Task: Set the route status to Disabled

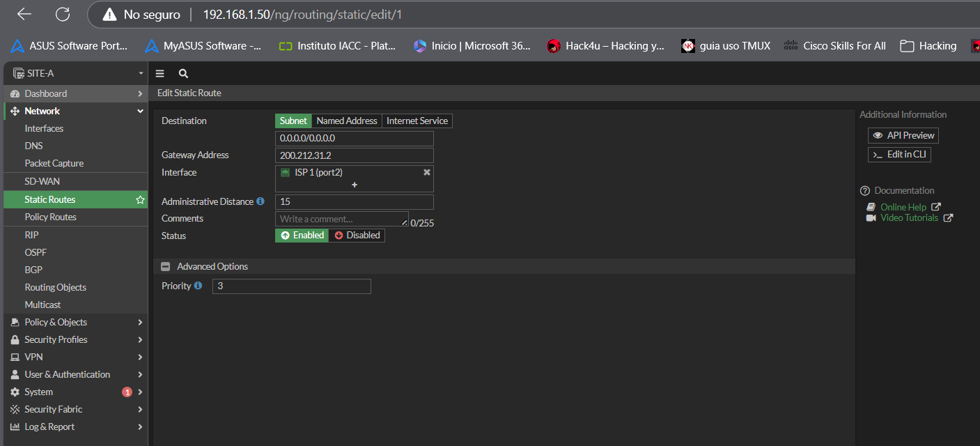Action: tap(357, 236)
